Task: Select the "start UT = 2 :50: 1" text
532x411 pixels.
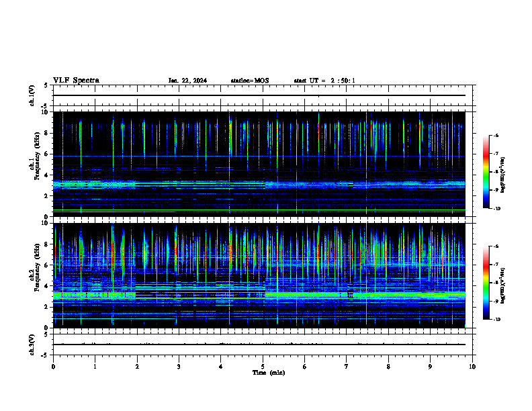Action: [x=324, y=81]
